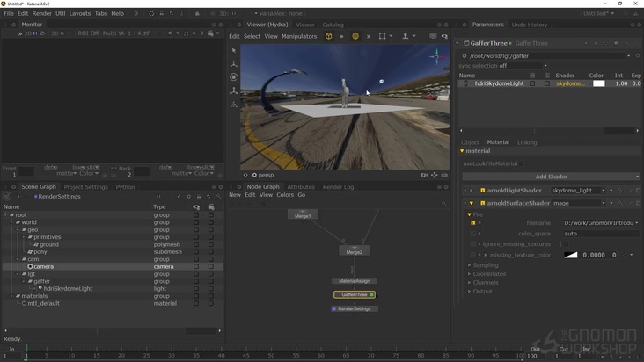This screenshot has width=644, height=362.
Task: Expand the Output section
Action: [x=470, y=292]
